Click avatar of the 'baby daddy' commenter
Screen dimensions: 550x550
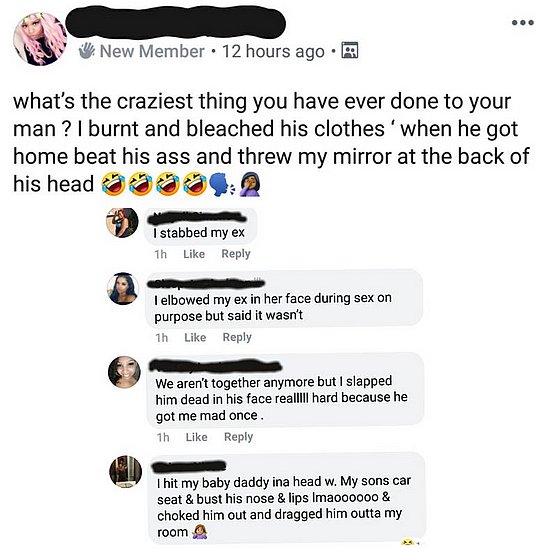point(126,472)
